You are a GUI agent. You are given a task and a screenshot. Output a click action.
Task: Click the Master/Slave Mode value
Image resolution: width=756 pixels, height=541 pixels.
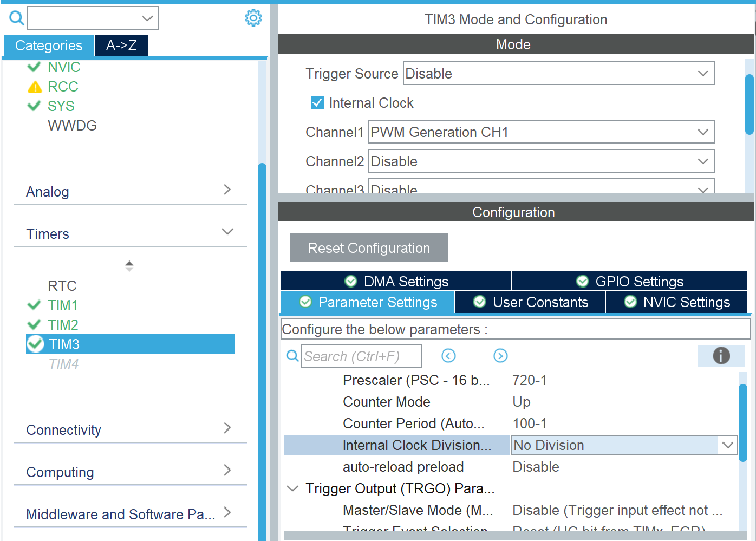point(617,510)
